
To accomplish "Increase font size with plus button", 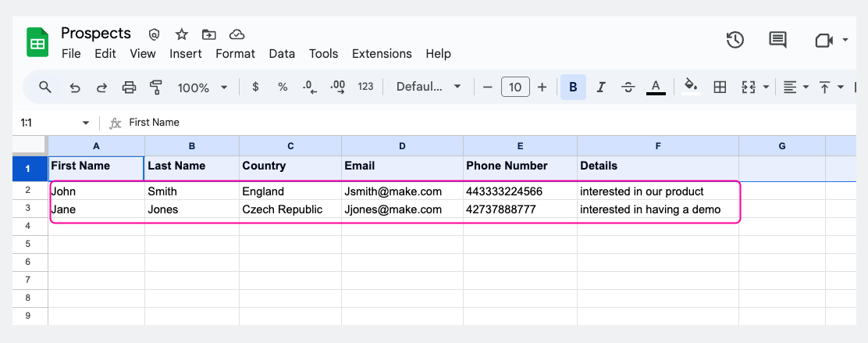I will tap(542, 87).
